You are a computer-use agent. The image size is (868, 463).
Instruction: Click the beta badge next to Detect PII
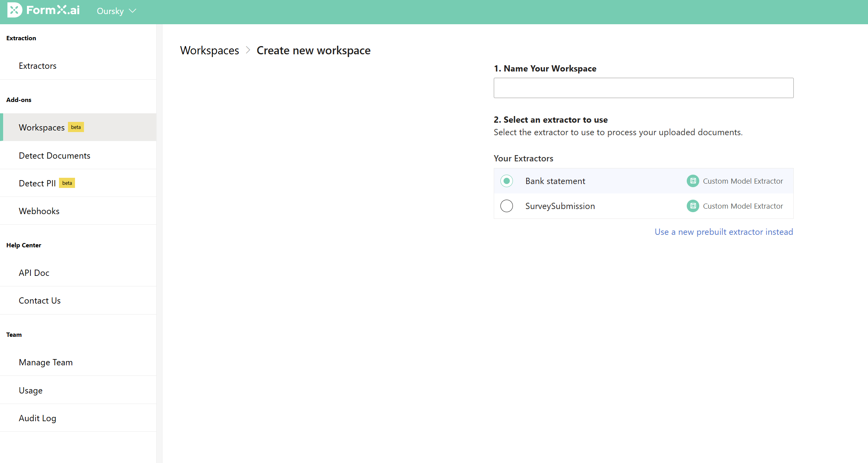pyautogui.click(x=67, y=183)
